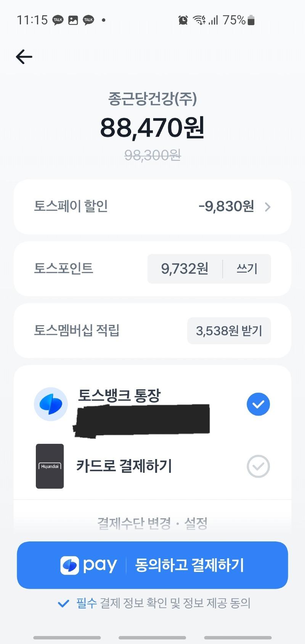Image resolution: width=305 pixels, height=644 pixels.
Task: Tap the Toss Bank account logo icon
Action: [x=51, y=404]
